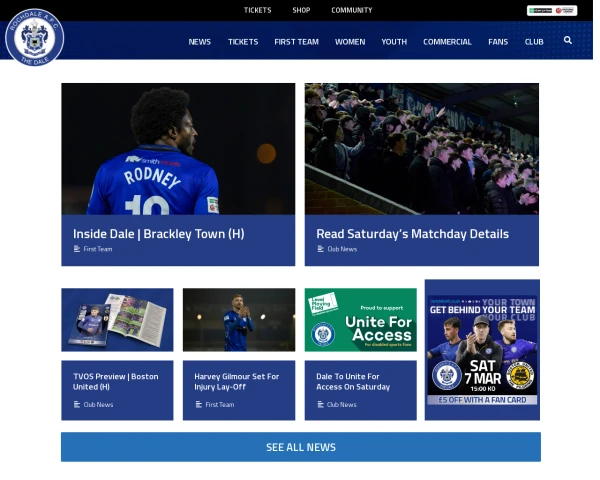Screen dimensions: 600x480
Task: Click category icon under Dale To Unite article
Action: [320, 404]
